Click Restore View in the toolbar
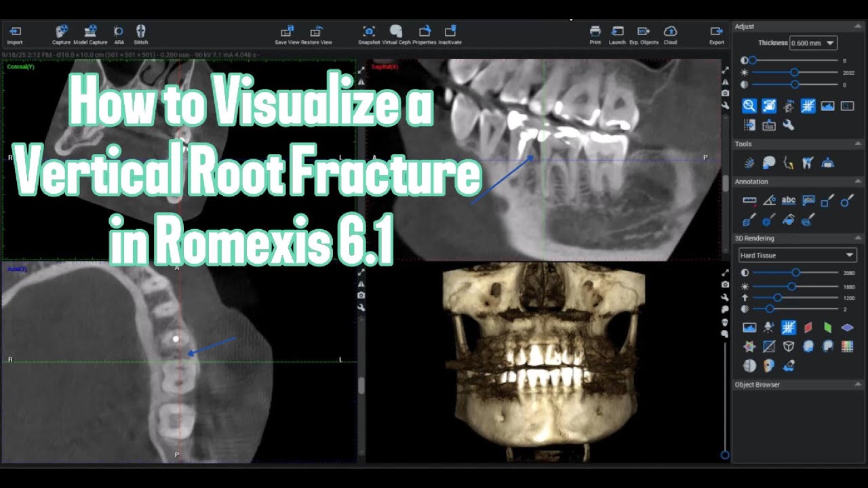Screen dimensions: 868x488 [316, 35]
